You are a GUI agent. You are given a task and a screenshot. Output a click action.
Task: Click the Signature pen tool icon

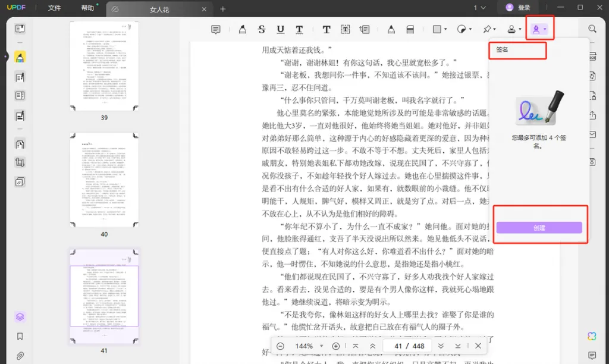[536, 29]
